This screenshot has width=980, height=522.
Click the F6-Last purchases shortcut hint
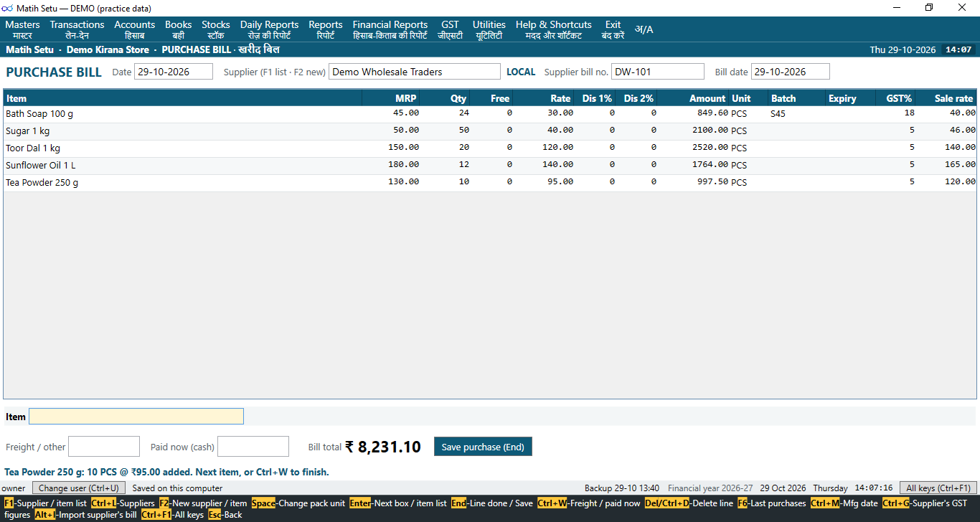pos(772,503)
